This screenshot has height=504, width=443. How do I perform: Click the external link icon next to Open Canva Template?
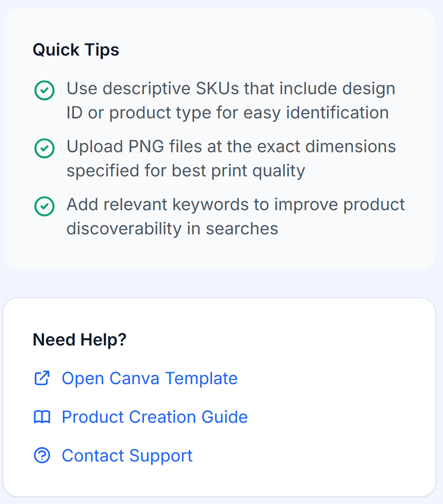[42, 378]
